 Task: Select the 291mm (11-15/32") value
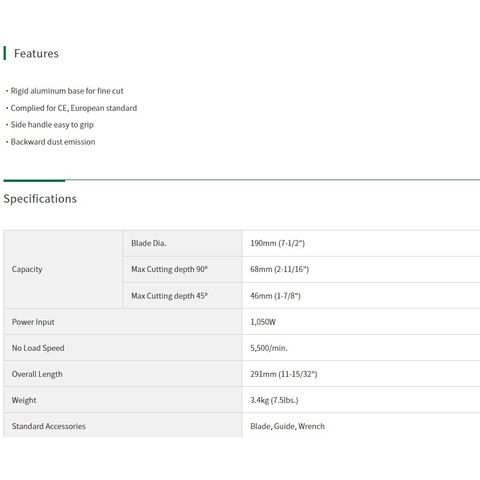point(284,374)
